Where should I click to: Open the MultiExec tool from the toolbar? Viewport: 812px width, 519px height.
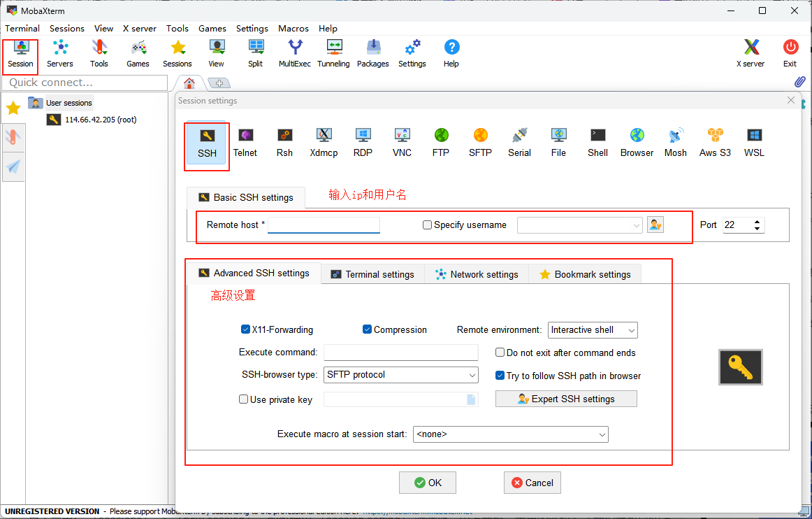click(294, 53)
